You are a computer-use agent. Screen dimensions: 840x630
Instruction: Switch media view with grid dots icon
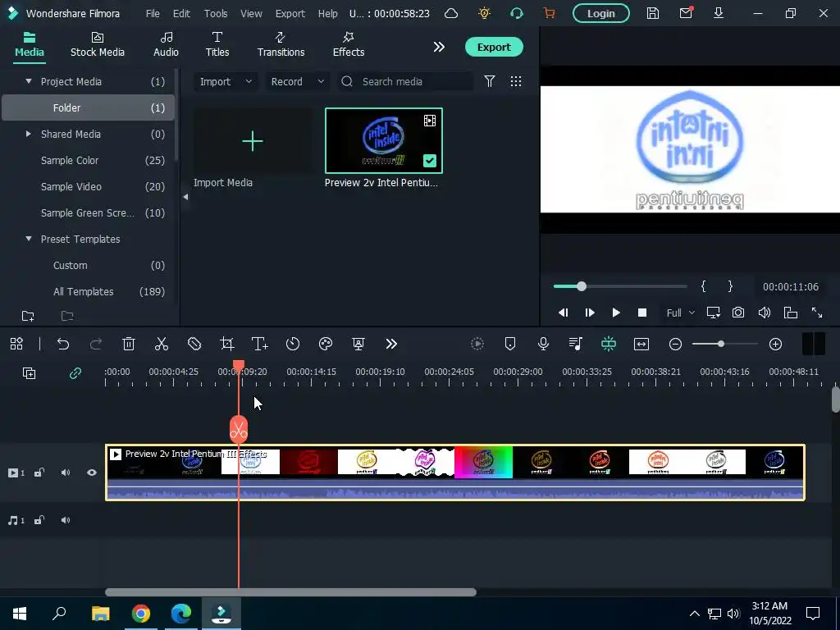[516, 81]
